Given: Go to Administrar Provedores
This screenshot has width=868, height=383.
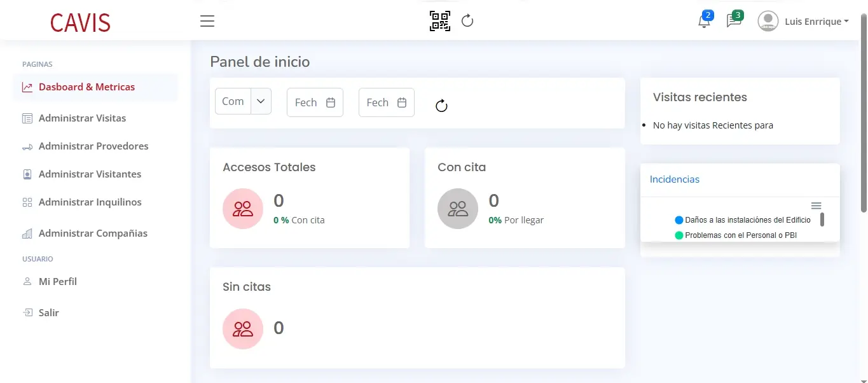Looking at the screenshot, I should tap(95, 146).
